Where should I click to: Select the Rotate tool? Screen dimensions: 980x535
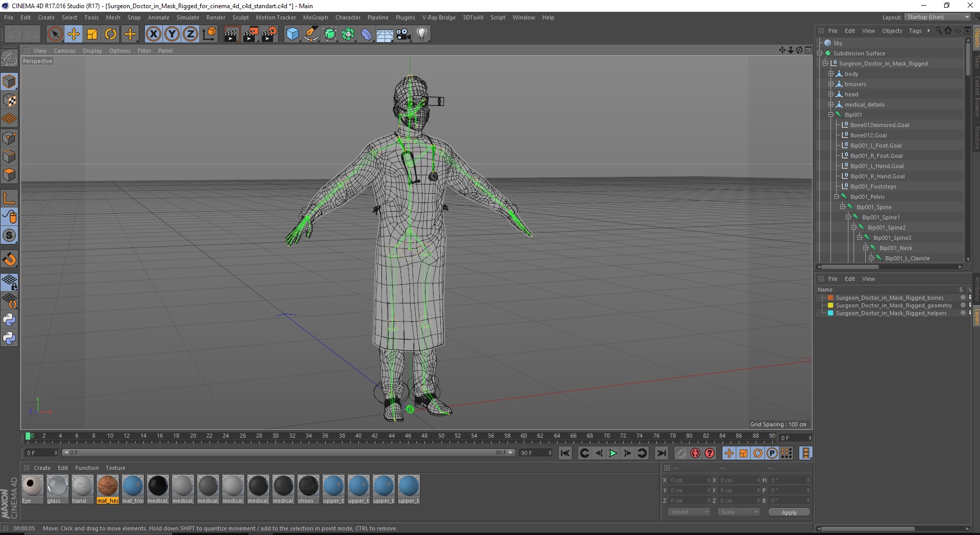tap(111, 34)
